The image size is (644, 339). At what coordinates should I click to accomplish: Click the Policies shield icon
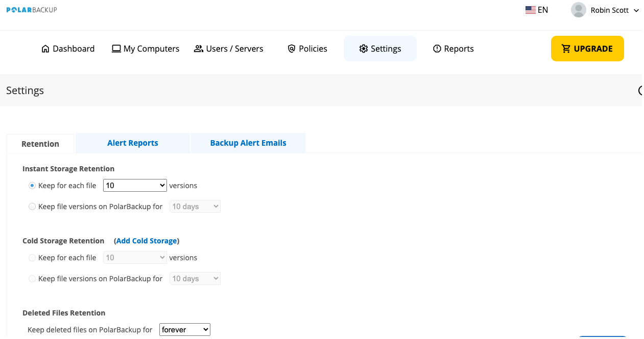(292, 49)
